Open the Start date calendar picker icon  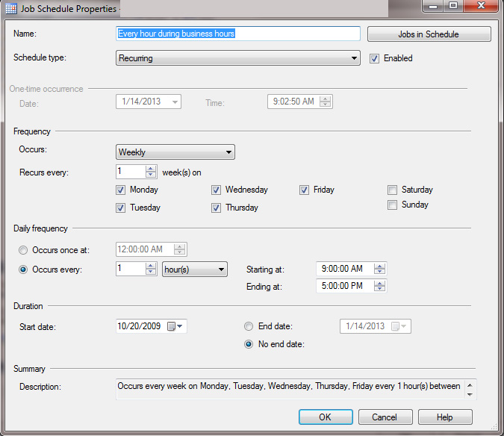[x=171, y=326]
